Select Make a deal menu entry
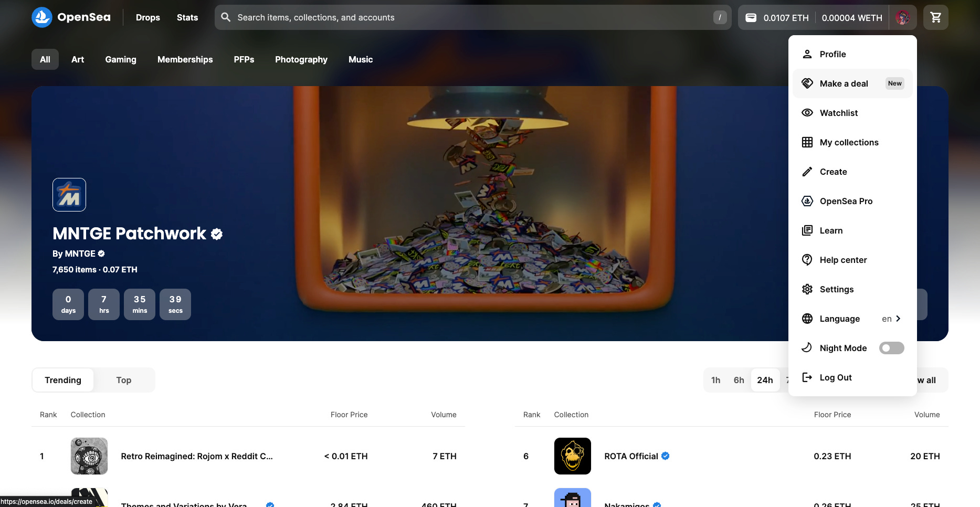 (x=852, y=83)
